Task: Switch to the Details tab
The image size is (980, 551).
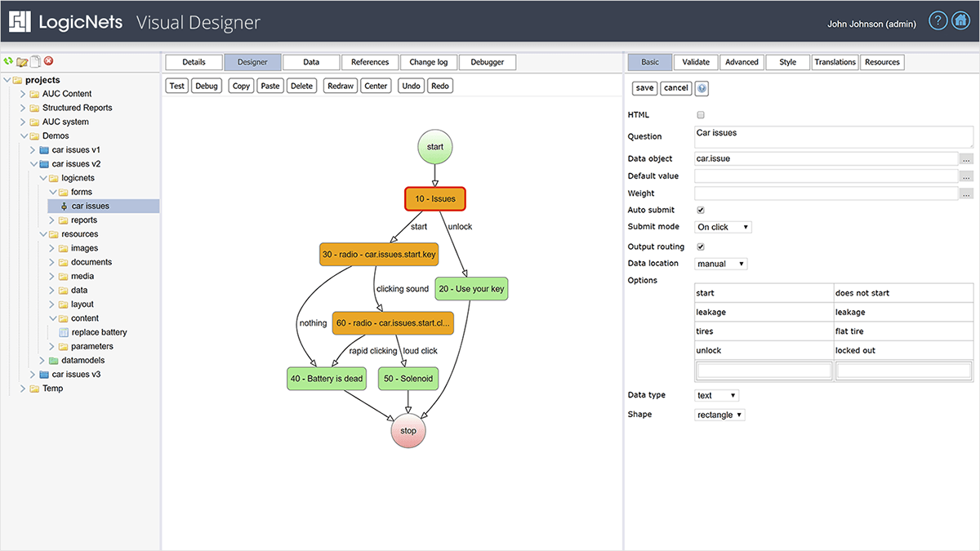Action: coord(194,62)
